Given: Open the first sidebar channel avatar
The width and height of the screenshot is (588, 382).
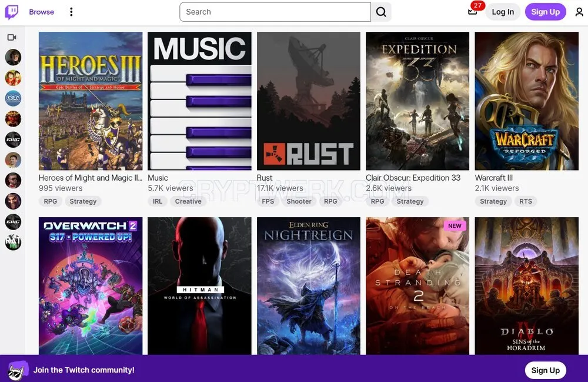Looking at the screenshot, I should [x=13, y=58].
